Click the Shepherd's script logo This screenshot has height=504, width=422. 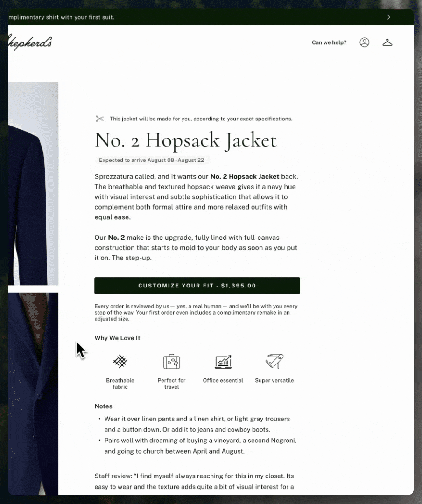pos(30,42)
